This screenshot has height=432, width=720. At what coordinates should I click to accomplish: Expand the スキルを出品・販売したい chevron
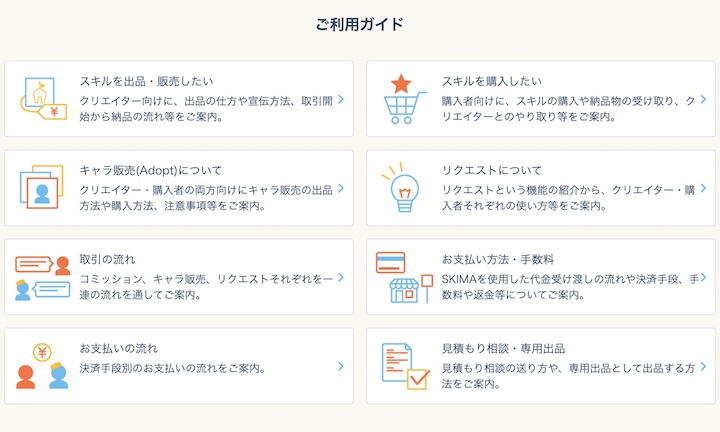pos(341,99)
